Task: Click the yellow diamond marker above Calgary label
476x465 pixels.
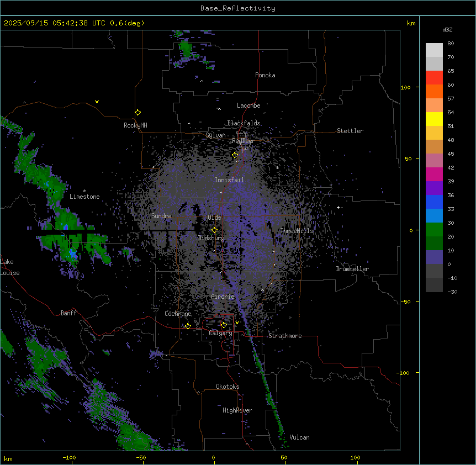Action: coord(224,325)
